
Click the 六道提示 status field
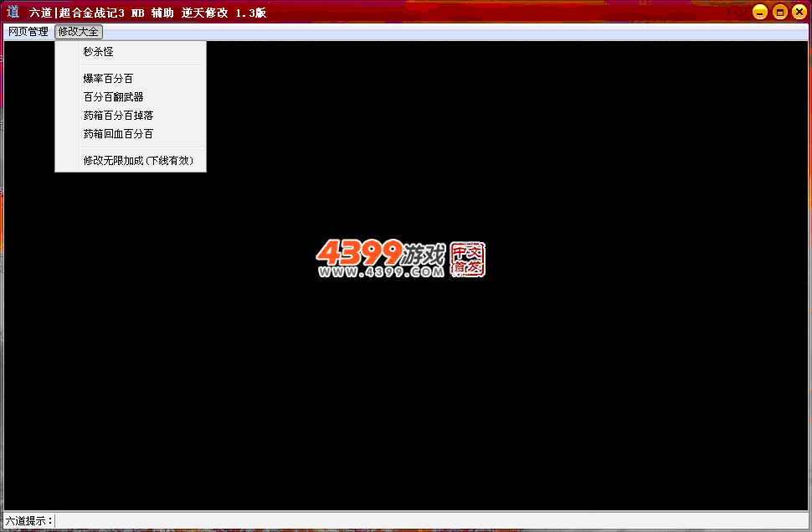pyautogui.click(x=431, y=520)
